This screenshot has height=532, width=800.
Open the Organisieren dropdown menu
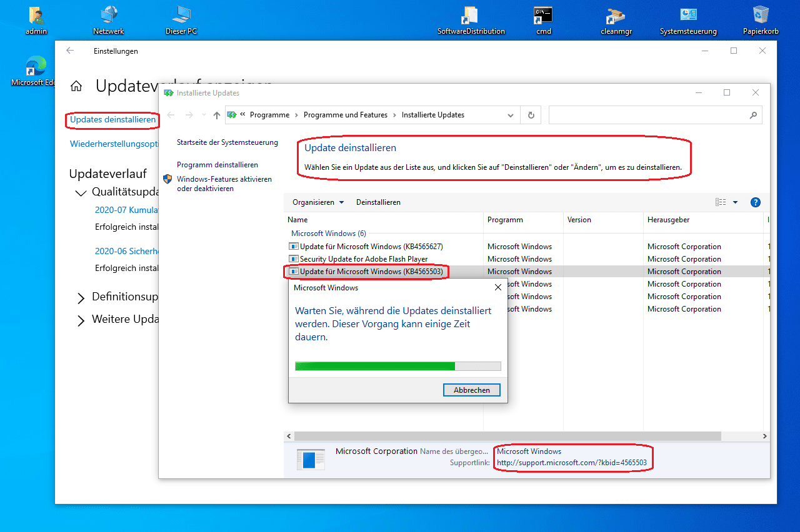click(318, 202)
